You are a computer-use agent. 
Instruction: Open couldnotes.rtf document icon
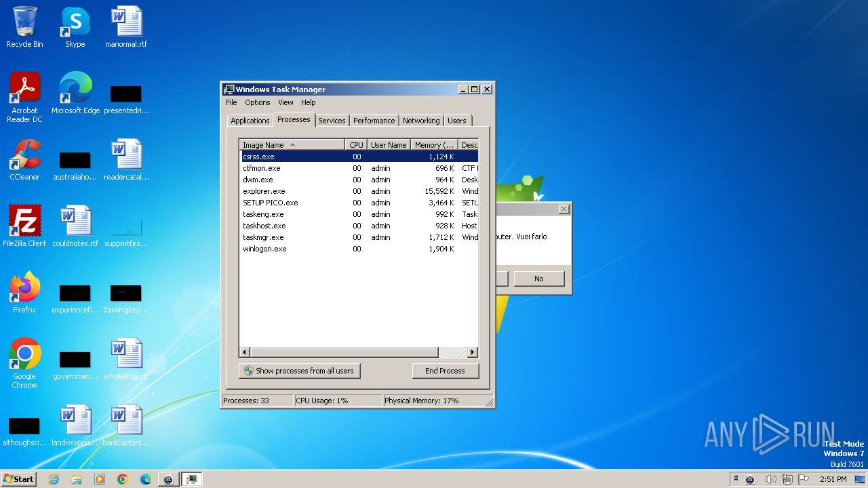point(75,226)
